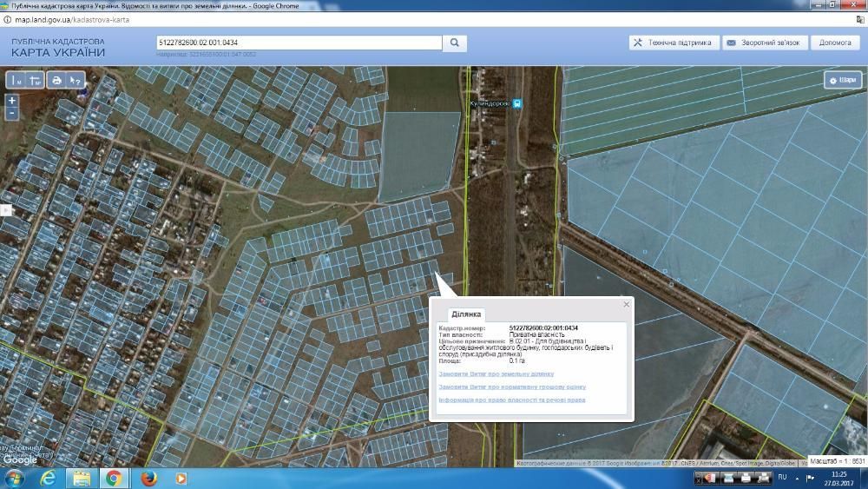Open the Допомога help page
Viewport: 868px width, 489px height.
(x=835, y=43)
